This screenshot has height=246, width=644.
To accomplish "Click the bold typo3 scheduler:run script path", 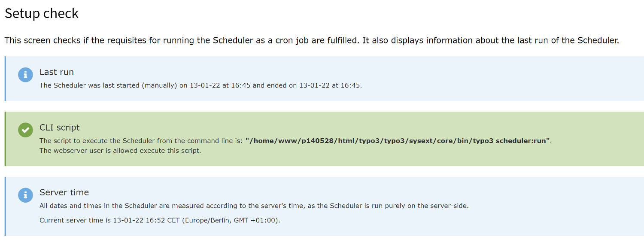I will [398, 141].
